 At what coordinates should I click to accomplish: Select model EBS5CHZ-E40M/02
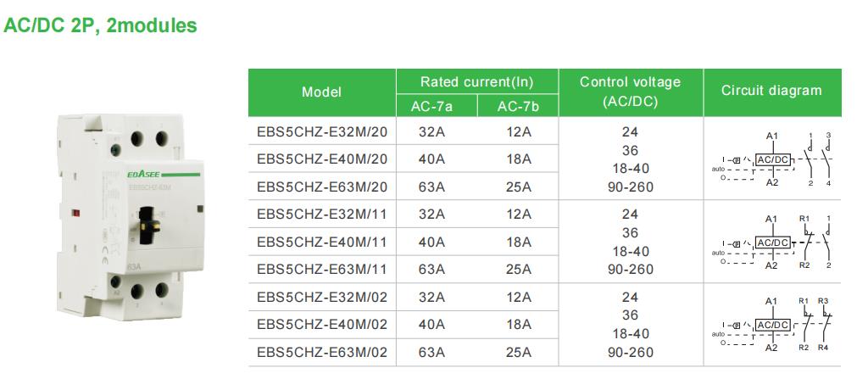[x=322, y=324]
